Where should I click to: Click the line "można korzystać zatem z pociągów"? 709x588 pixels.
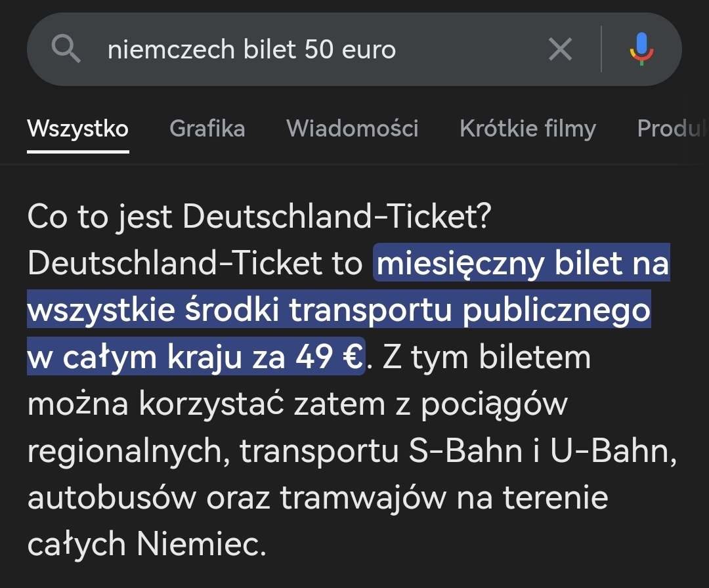click(297, 405)
